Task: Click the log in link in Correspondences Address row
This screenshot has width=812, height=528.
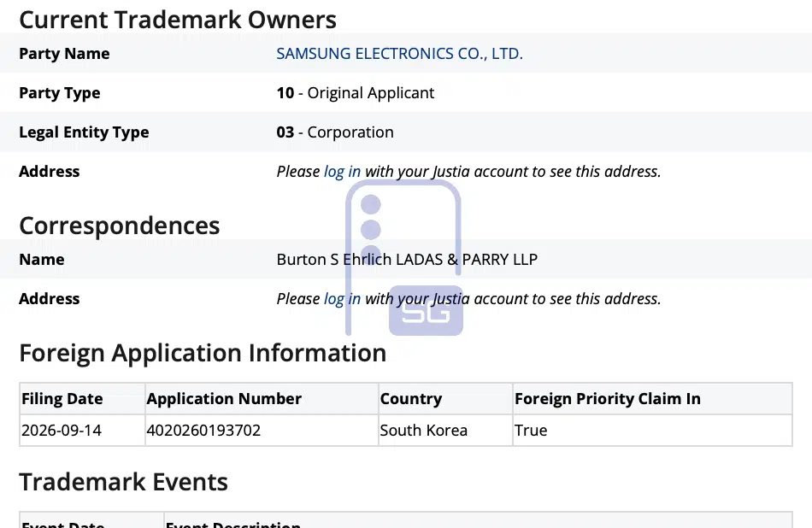Action: pos(342,299)
